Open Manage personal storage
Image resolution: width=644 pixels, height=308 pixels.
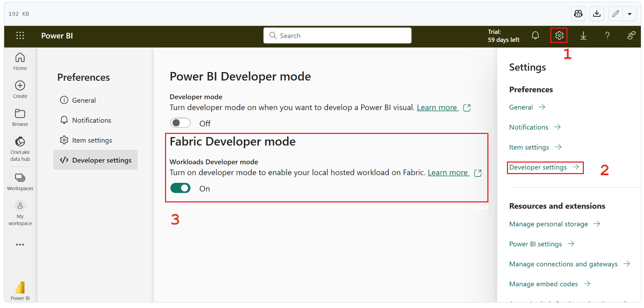555,224
